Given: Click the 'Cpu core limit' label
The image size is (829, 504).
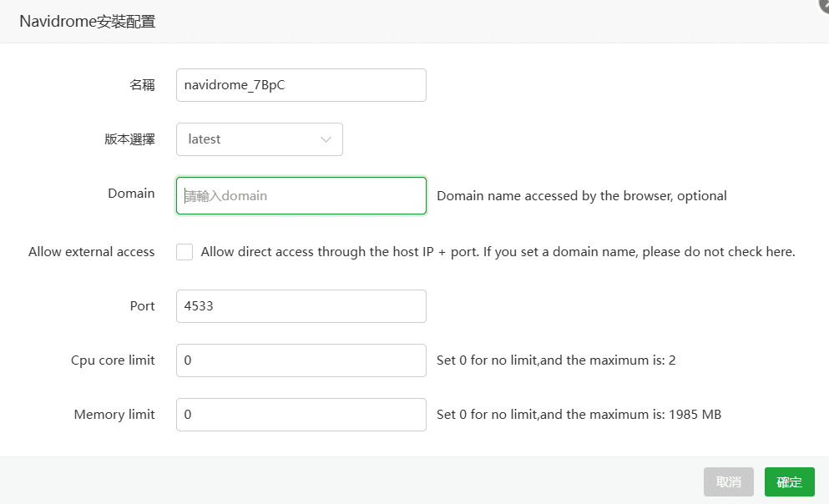Looking at the screenshot, I should tap(113, 360).
